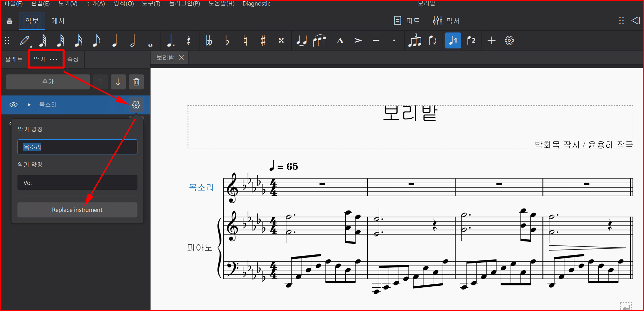The image size is (644, 311).
Task: Add accent articulation
Action: [358, 41]
